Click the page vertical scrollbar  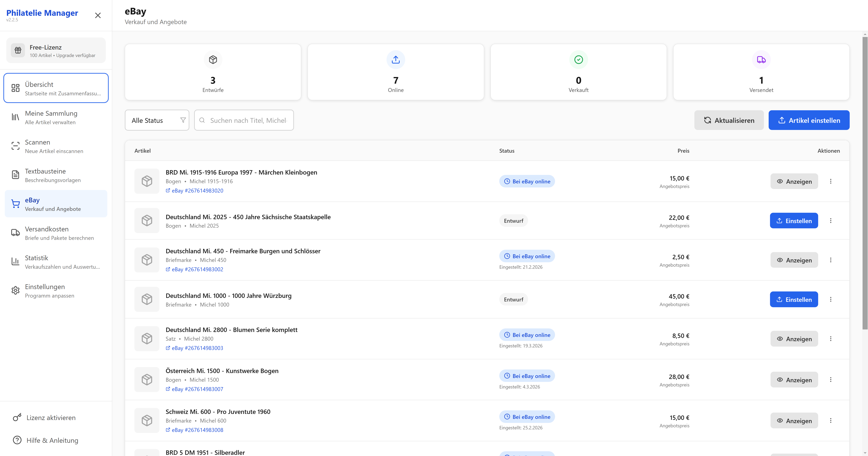coord(865,183)
